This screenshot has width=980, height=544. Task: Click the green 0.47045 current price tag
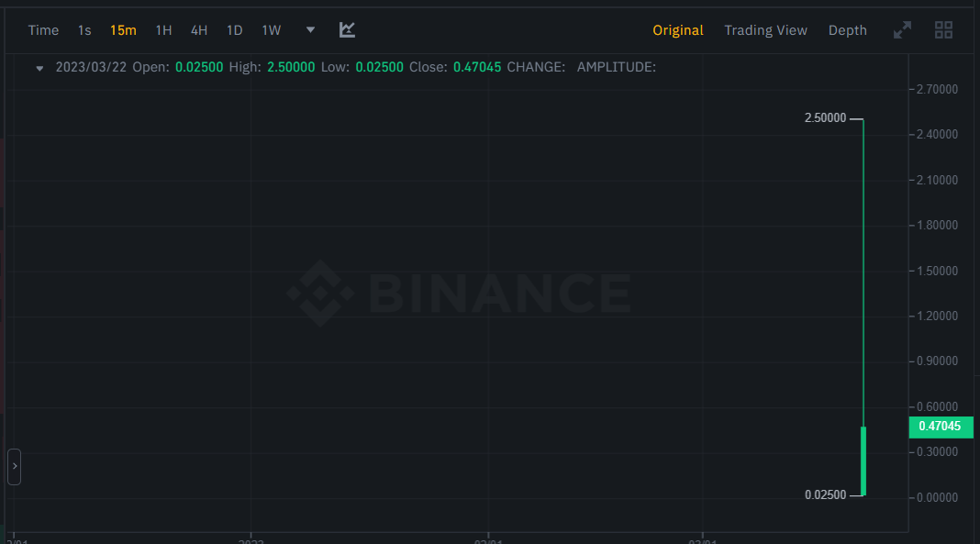940,427
